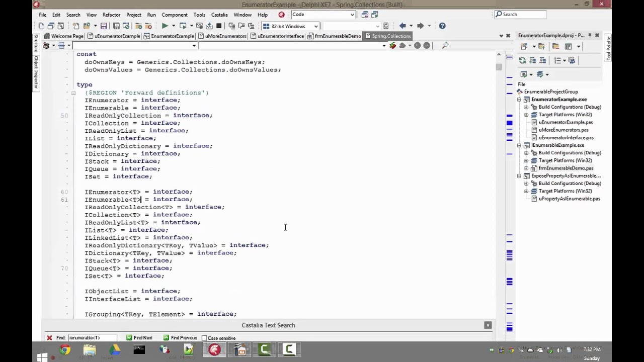Collapse the EnumeratorExample.exe project node
The width and height of the screenshot is (644, 362).
519,100
